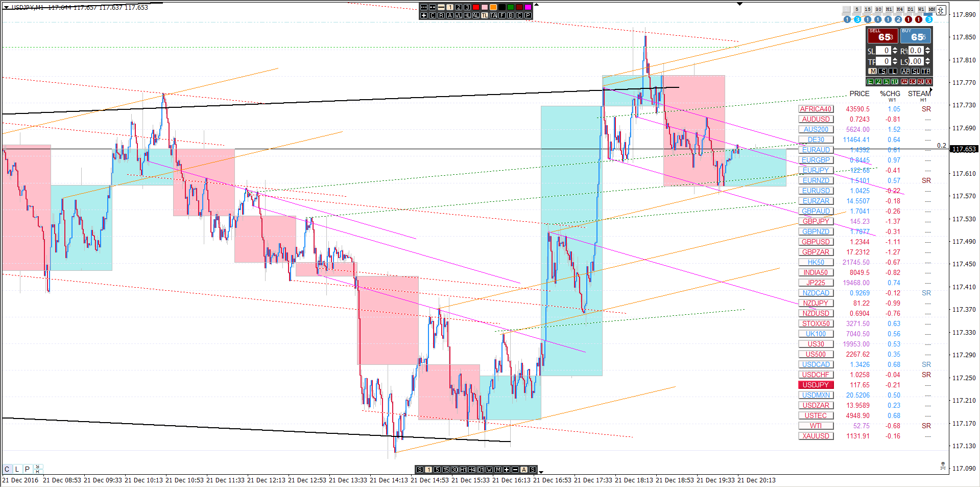Toggle the S button in trade panel
This screenshot has width=980, height=487.
[883, 71]
